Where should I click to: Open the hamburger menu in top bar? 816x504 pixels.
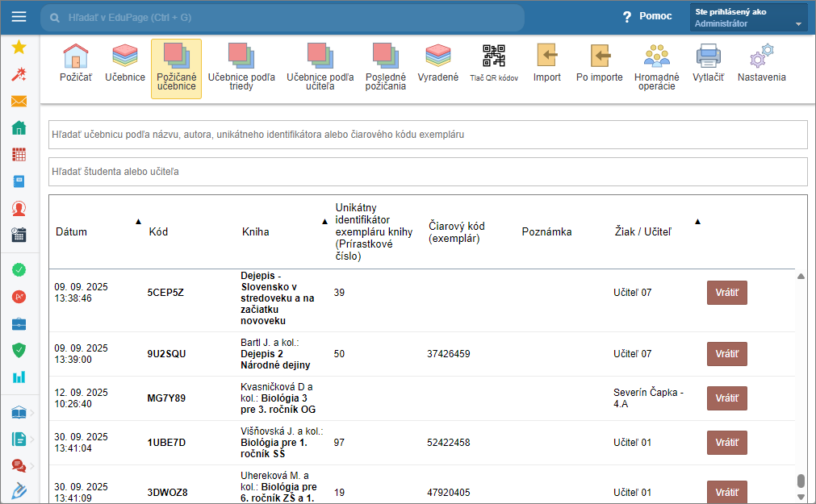pos(19,17)
